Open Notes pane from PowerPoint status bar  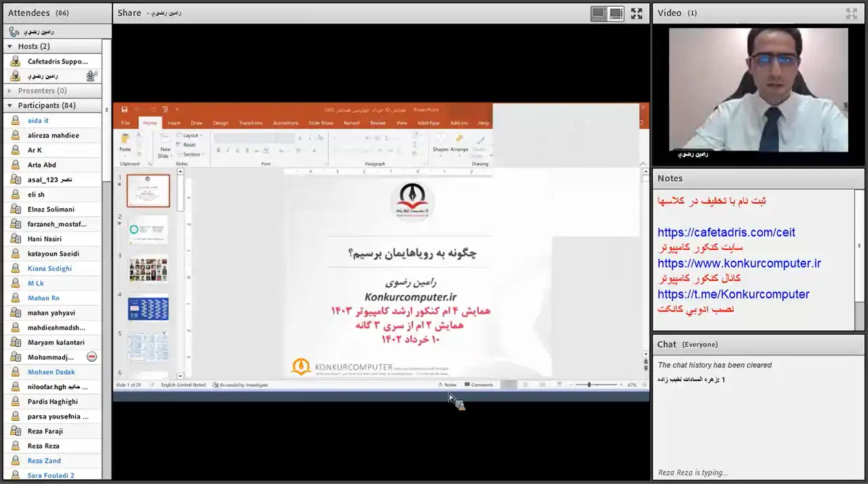448,385
